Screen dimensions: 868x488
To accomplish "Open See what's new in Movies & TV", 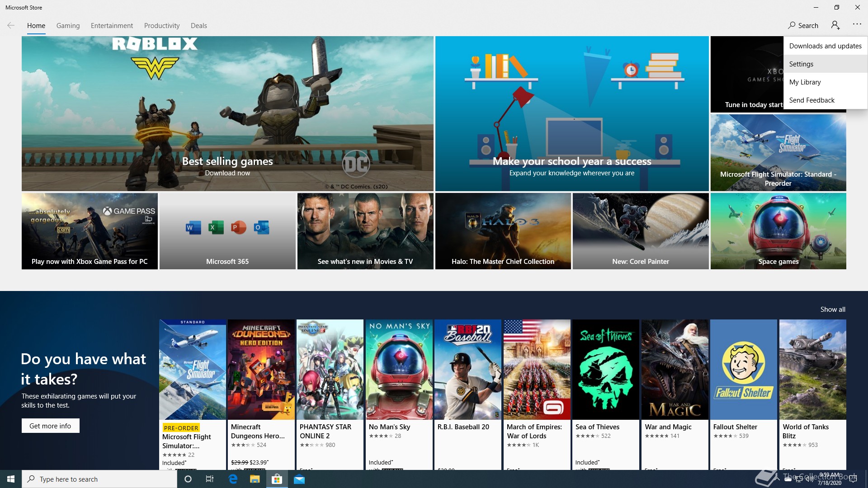I will [365, 231].
